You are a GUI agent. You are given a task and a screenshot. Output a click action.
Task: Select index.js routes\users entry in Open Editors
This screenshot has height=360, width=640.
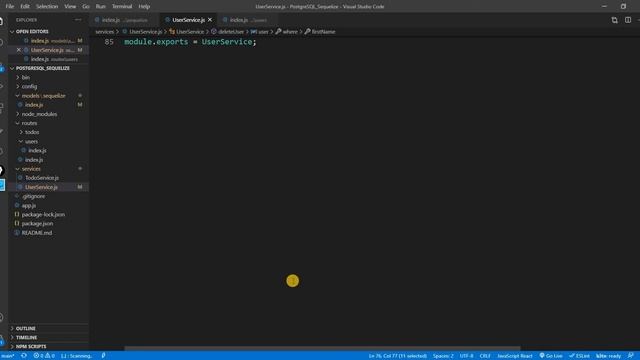click(48, 59)
